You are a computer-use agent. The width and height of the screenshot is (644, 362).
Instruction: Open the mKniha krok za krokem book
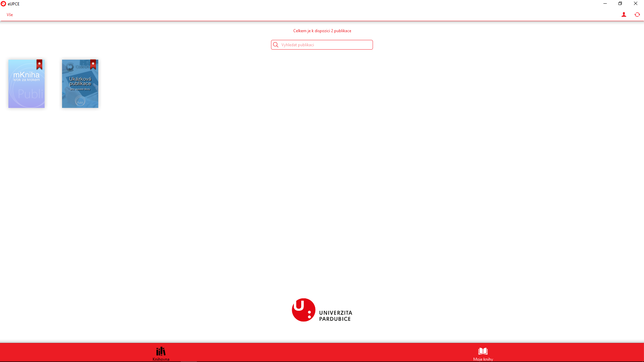click(x=26, y=88)
